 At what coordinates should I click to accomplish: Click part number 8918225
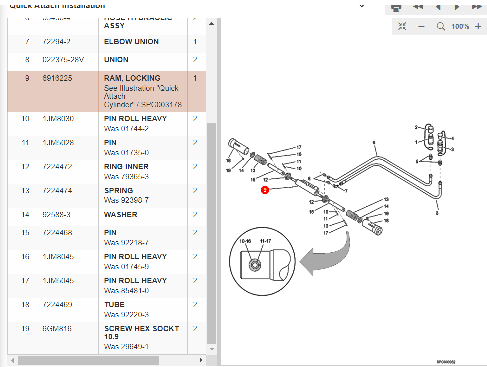point(57,78)
